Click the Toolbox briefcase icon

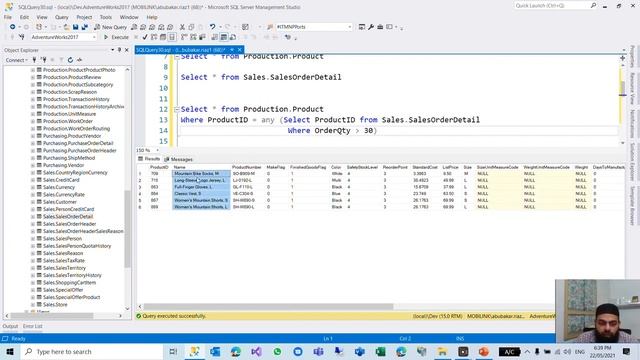click(380, 27)
